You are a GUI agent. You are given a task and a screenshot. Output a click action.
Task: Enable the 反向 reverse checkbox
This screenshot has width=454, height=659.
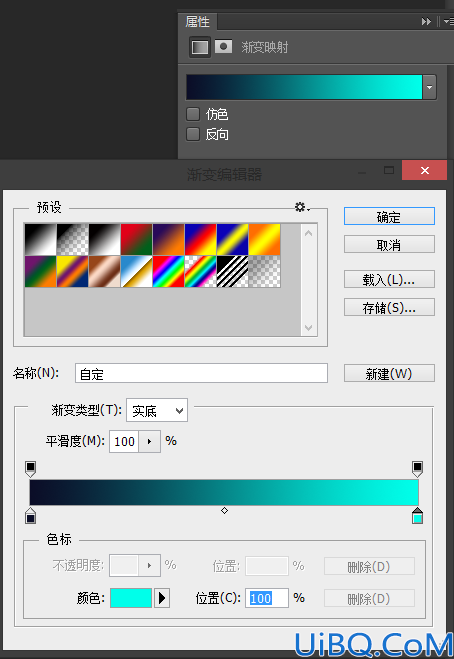tap(193, 134)
